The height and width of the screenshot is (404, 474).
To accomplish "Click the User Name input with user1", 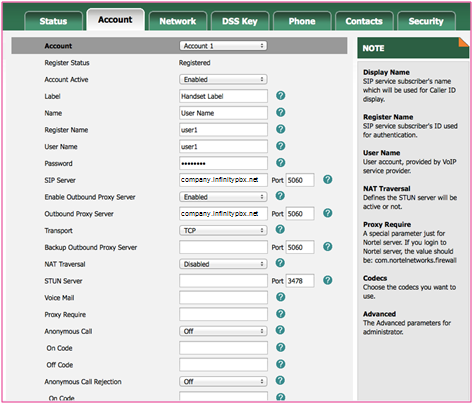I will click(x=223, y=146).
